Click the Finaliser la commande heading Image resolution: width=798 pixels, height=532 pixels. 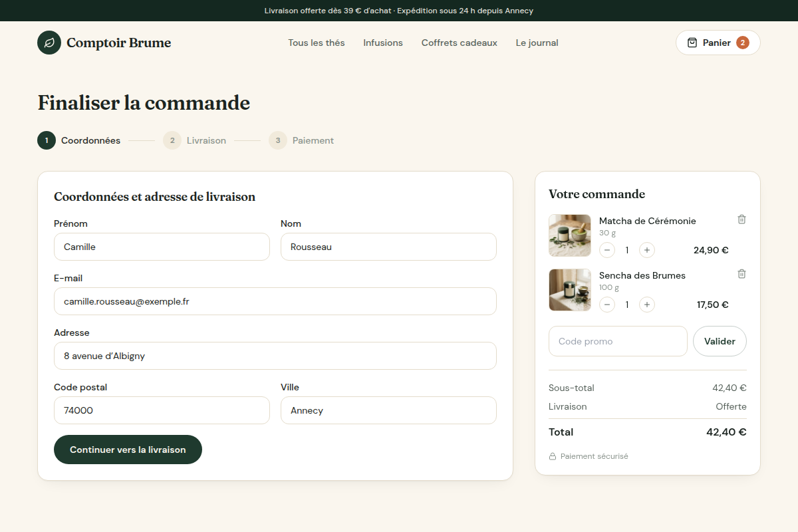pos(144,103)
